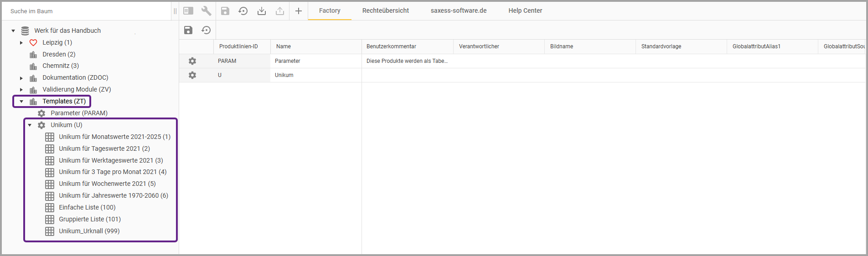Expand the Leipzig (1) tree node
Viewport: 868px width, 256px height.
(x=21, y=43)
